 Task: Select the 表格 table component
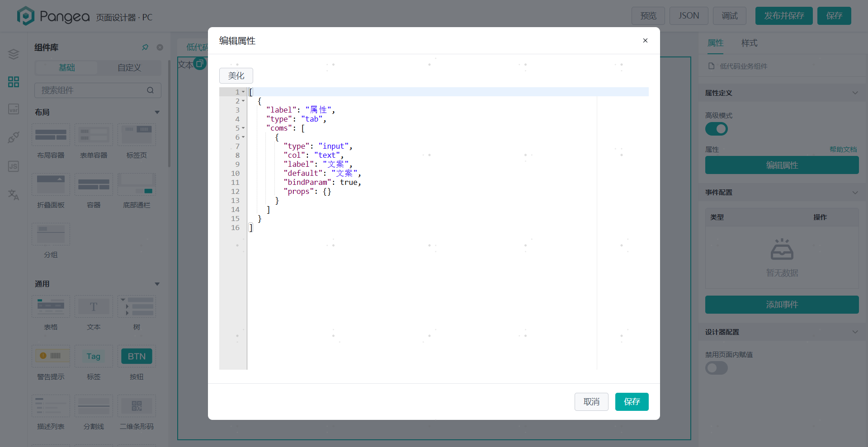(51, 313)
